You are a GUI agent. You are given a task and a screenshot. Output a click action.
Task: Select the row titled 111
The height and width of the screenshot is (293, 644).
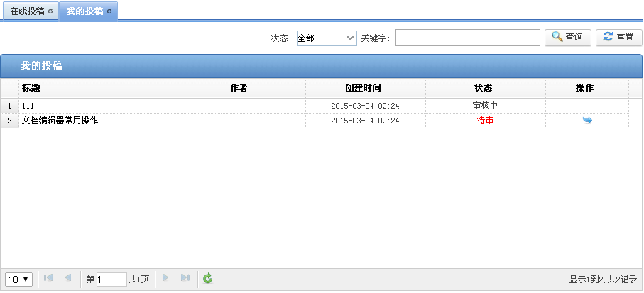[x=122, y=106]
